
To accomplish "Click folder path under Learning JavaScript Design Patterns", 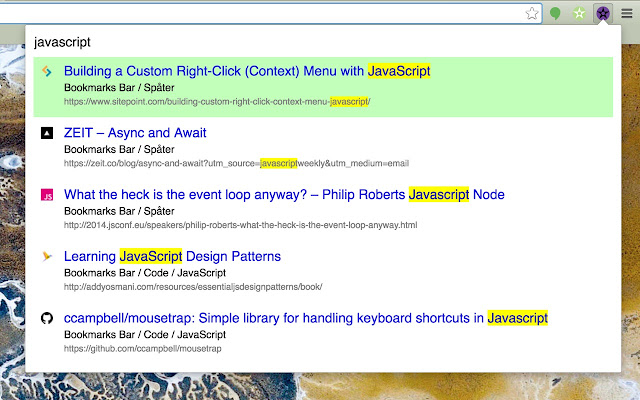I will click(x=145, y=273).
